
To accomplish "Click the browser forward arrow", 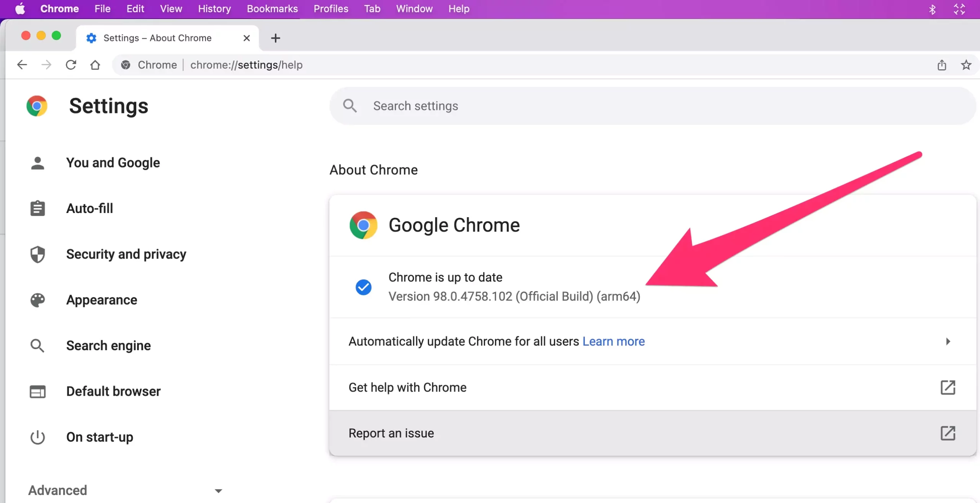I will coord(46,65).
